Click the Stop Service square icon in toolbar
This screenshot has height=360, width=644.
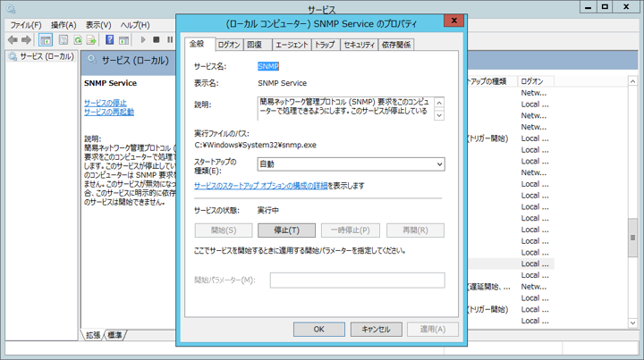156,40
